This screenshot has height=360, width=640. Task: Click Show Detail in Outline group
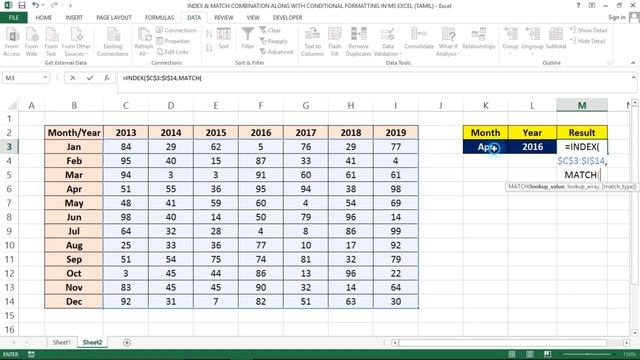[588, 30]
